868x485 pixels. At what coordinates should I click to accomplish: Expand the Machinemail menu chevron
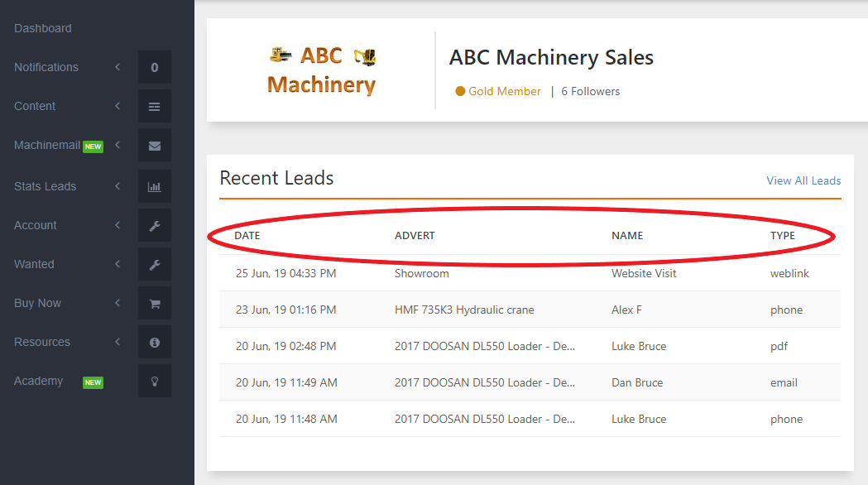117,145
